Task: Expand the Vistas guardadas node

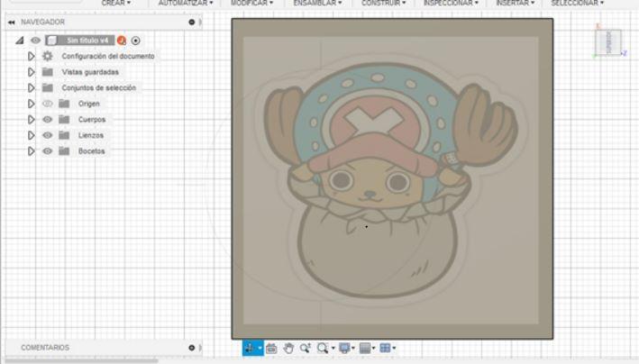Action: pos(31,72)
